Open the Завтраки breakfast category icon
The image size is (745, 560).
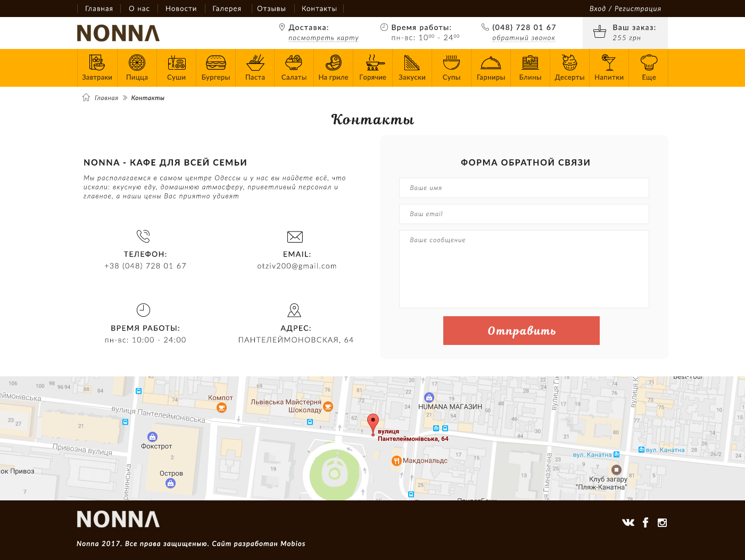[97, 63]
